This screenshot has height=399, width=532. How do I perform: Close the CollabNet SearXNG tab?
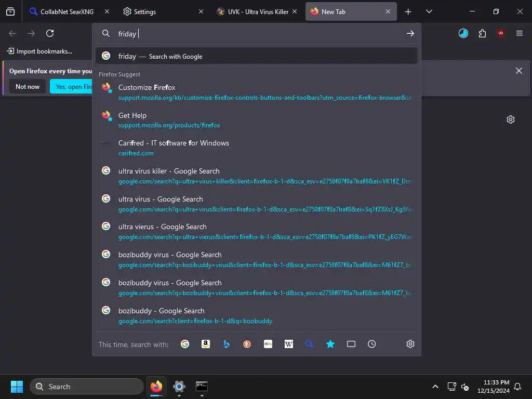107,11
